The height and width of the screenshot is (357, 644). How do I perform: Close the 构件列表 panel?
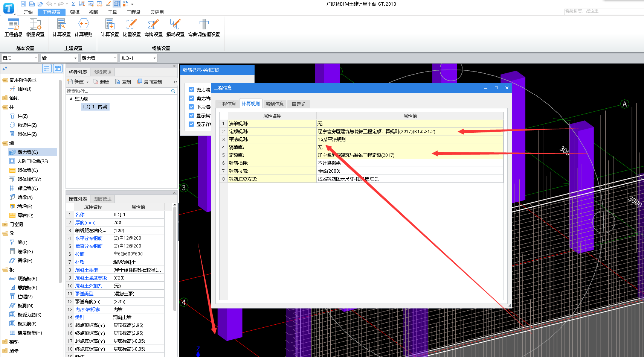[174, 66]
